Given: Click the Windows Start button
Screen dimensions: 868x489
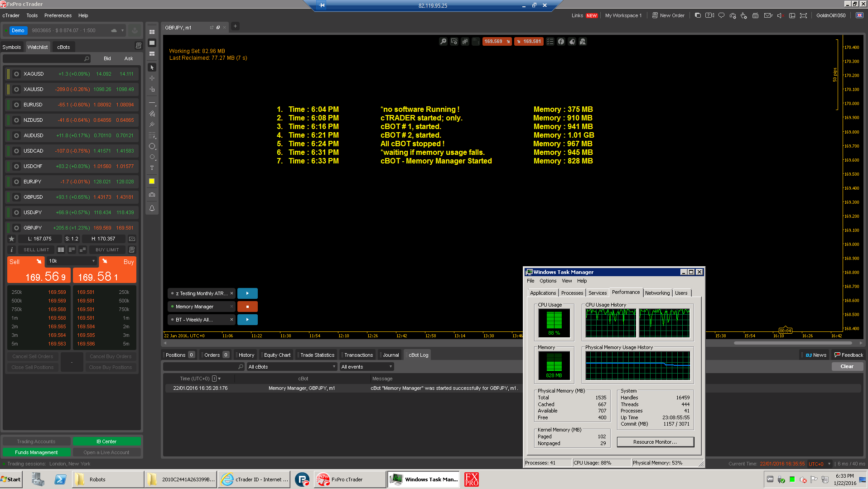Looking at the screenshot, I should pos(11,480).
